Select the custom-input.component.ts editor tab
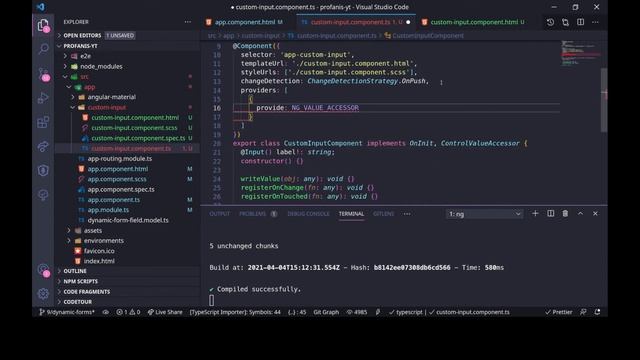This screenshot has width=640, height=360. (356, 22)
